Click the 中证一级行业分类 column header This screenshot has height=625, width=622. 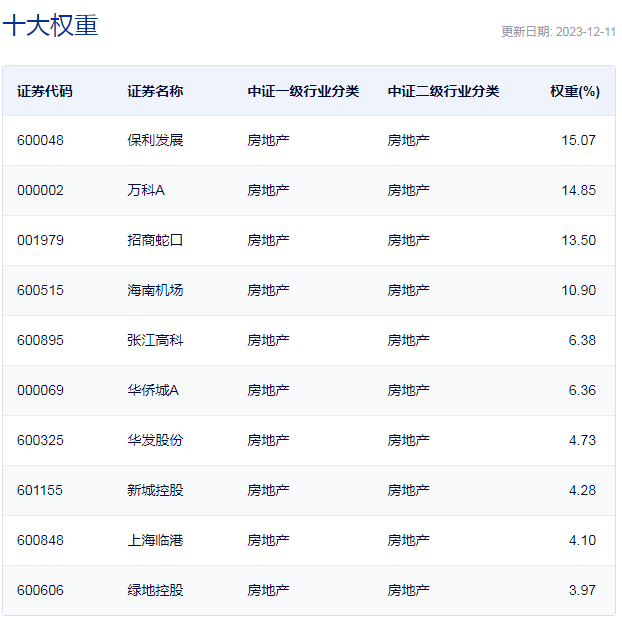[x=303, y=91]
